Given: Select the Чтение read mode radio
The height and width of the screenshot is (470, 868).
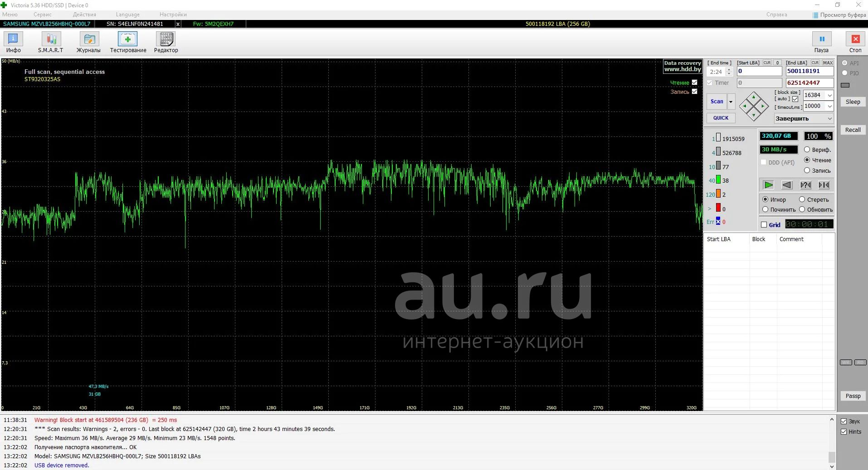Looking at the screenshot, I should coord(807,160).
